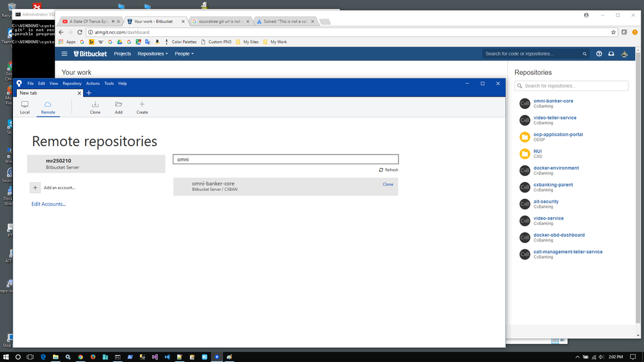
Task: Switch to 'sourcetree git url' Chrome tab
Action: 220,21
